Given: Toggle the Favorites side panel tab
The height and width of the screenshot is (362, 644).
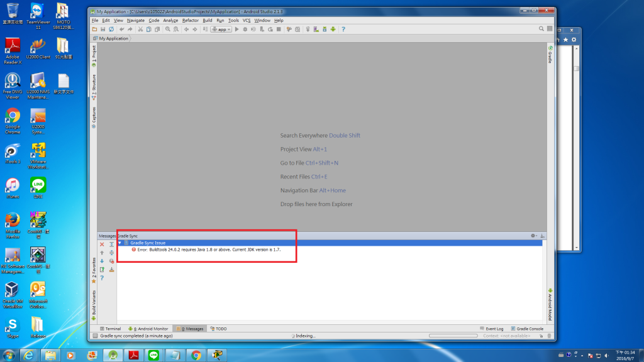Looking at the screenshot, I should [94, 270].
